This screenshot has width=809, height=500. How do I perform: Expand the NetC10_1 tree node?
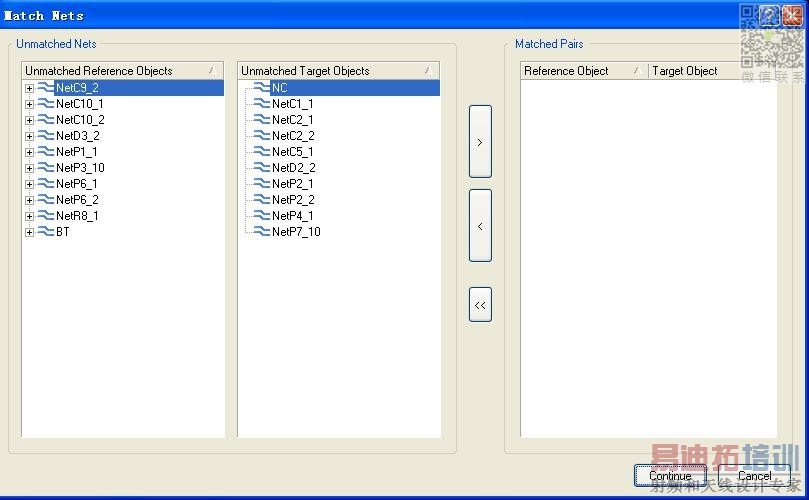tap(29, 104)
